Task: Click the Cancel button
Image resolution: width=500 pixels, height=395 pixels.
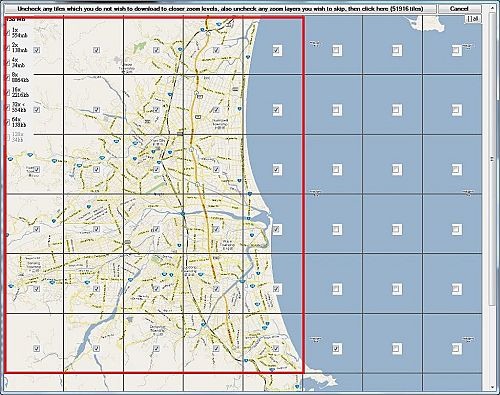Action: 459,9
